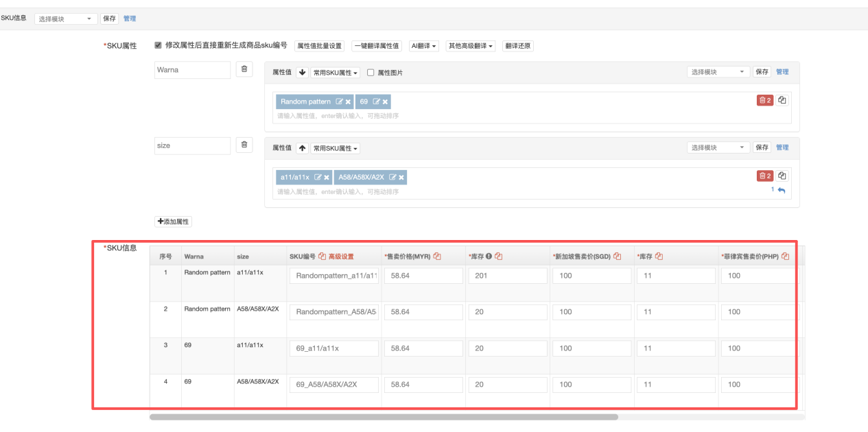Click the horizontal scrollbar below SKU table
This screenshot has height=432, width=868.
tap(384, 416)
